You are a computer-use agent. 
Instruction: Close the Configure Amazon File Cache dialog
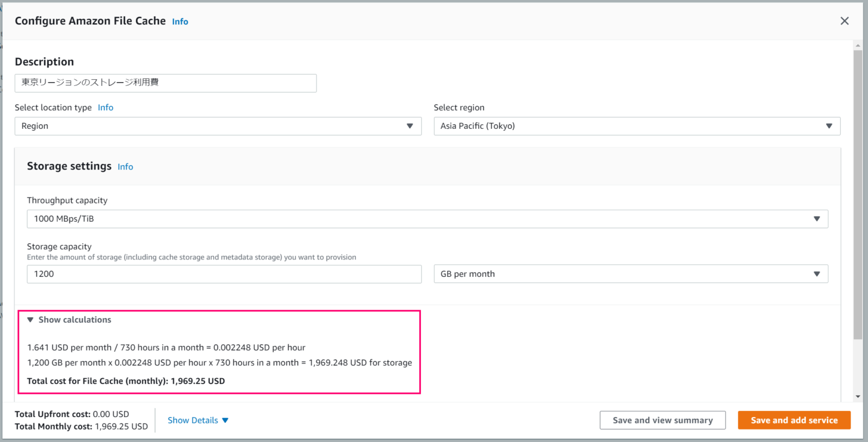[844, 20]
